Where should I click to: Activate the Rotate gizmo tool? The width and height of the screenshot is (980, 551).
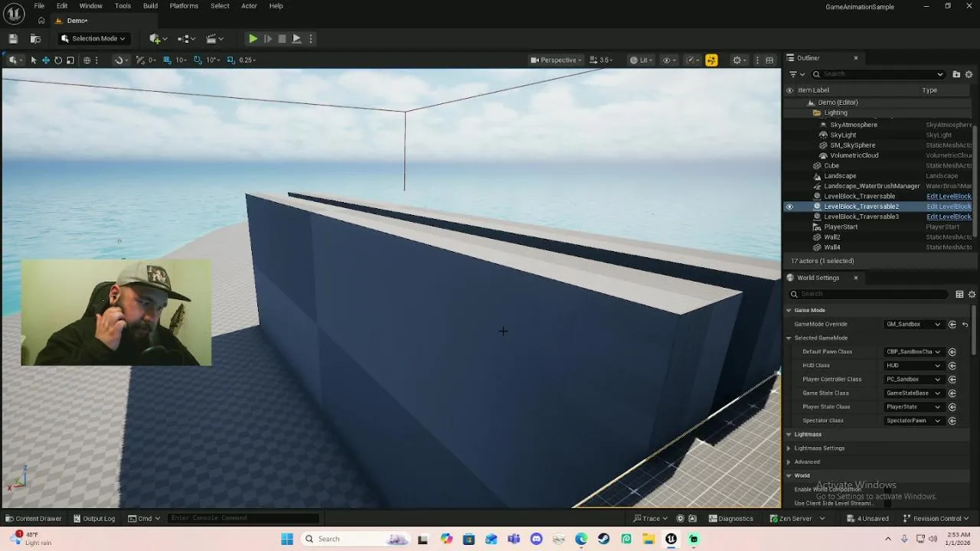[57, 60]
